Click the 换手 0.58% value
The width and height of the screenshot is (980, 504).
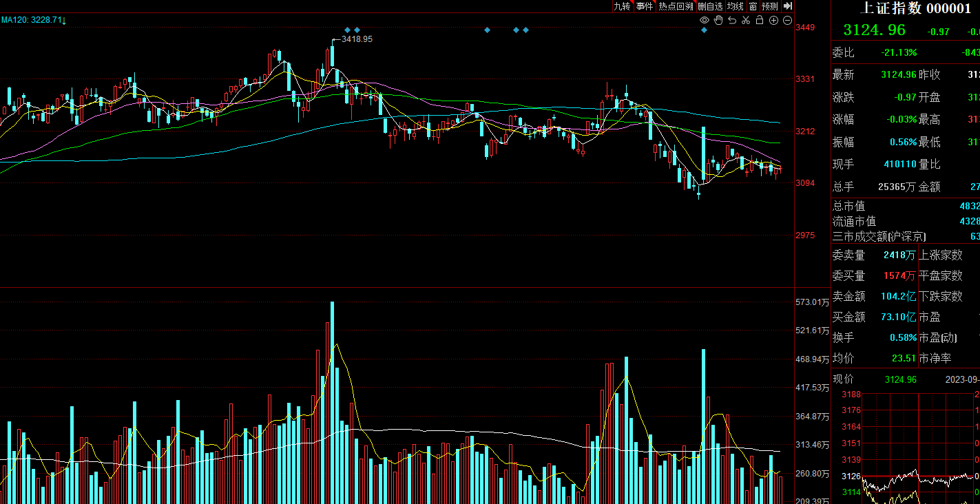[x=903, y=338]
